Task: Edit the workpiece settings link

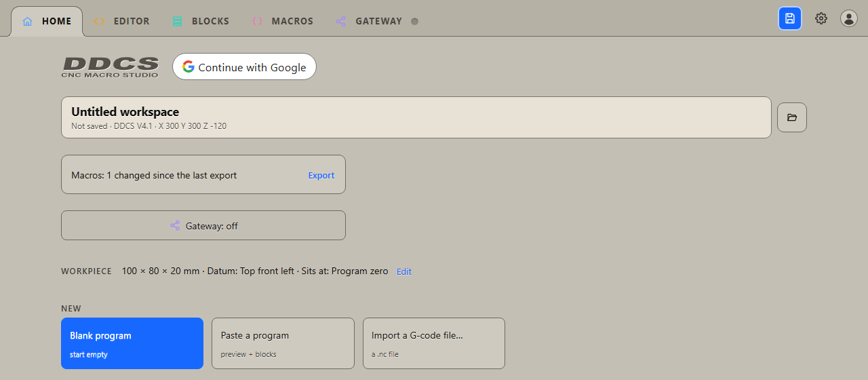Action: [x=404, y=271]
